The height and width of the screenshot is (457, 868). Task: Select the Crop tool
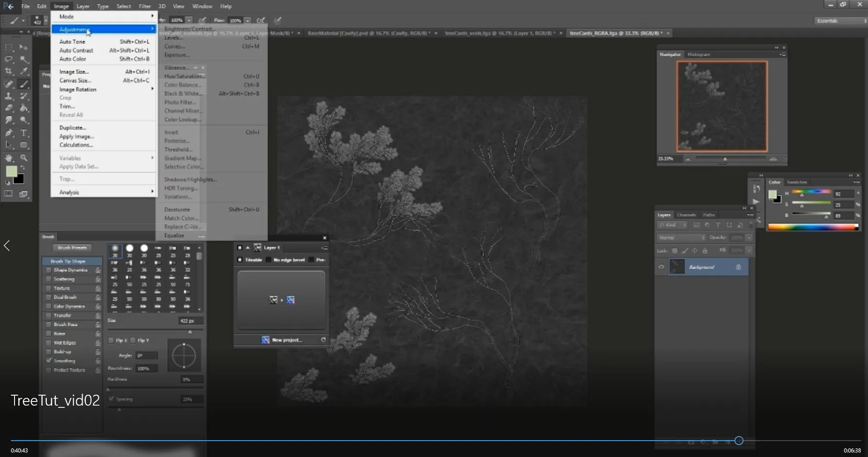[x=9, y=71]
